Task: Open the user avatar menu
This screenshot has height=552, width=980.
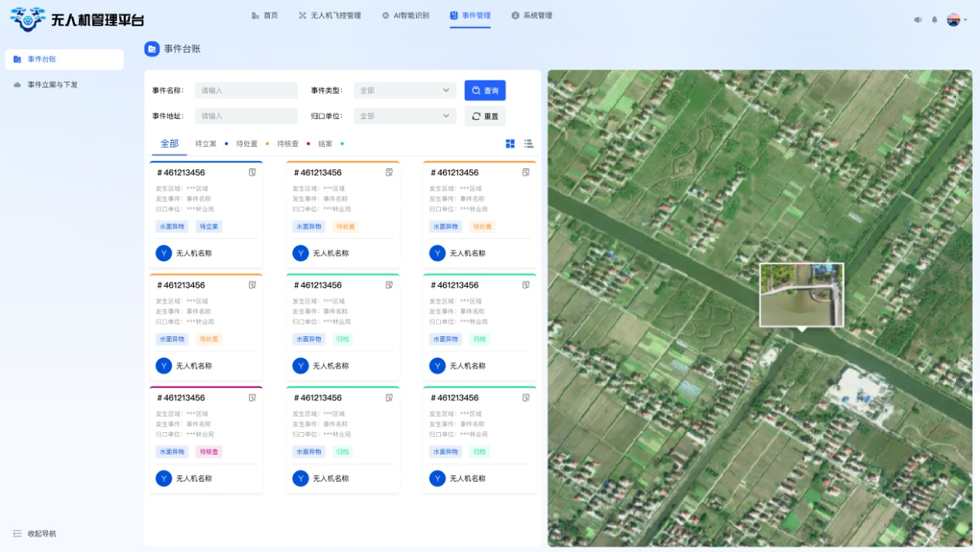Action: point(954,20)
